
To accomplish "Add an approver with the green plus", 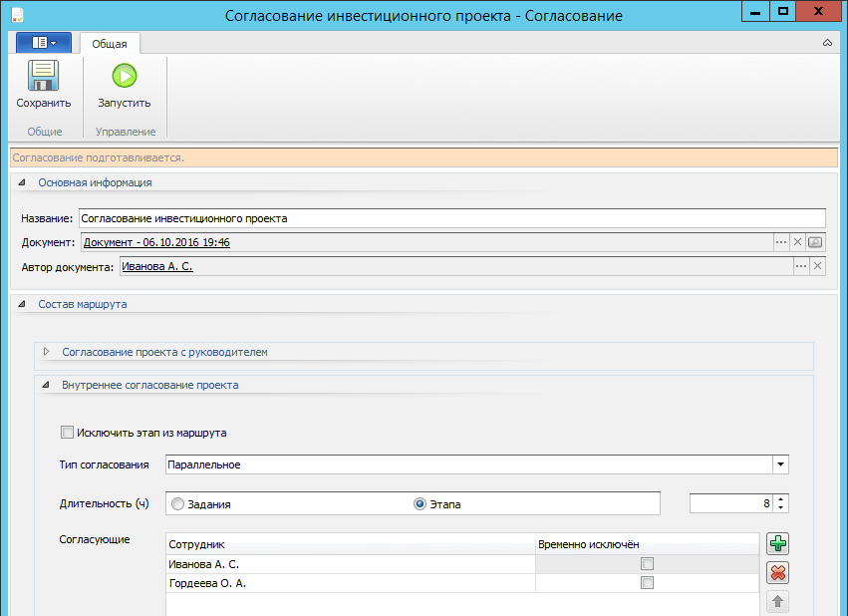I will pyautogui.click(x=778, y=544).
